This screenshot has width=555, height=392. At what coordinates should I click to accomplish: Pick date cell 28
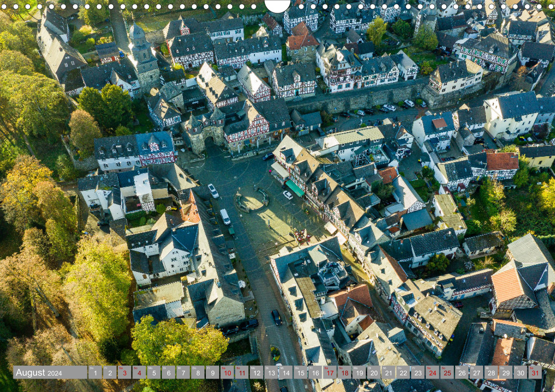(x=491, y=373)
